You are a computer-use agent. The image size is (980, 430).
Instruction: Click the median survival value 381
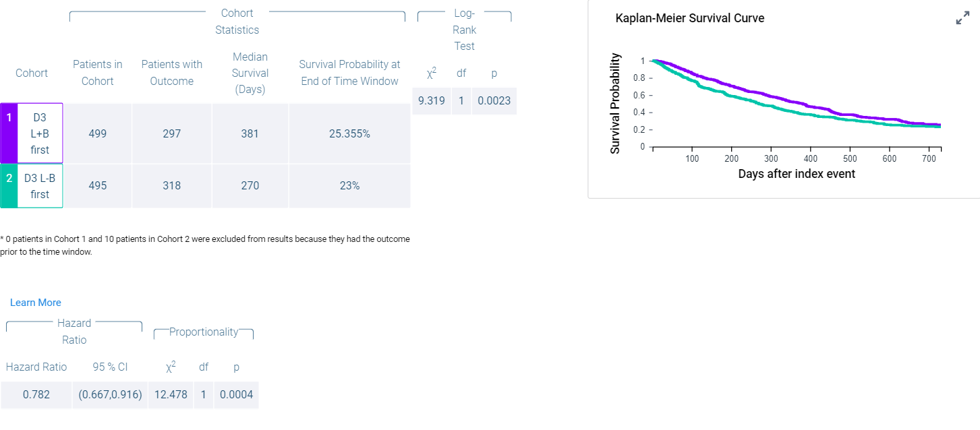pos(250,133)
